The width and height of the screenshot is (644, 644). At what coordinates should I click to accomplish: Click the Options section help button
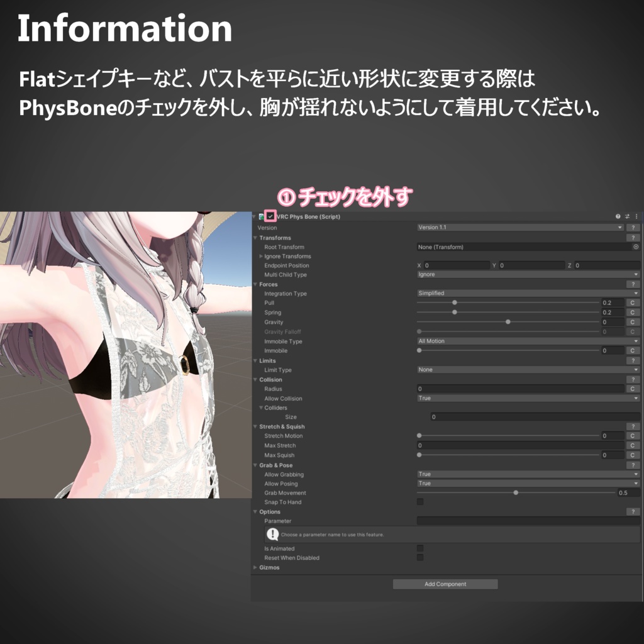[x=633, y=512]
